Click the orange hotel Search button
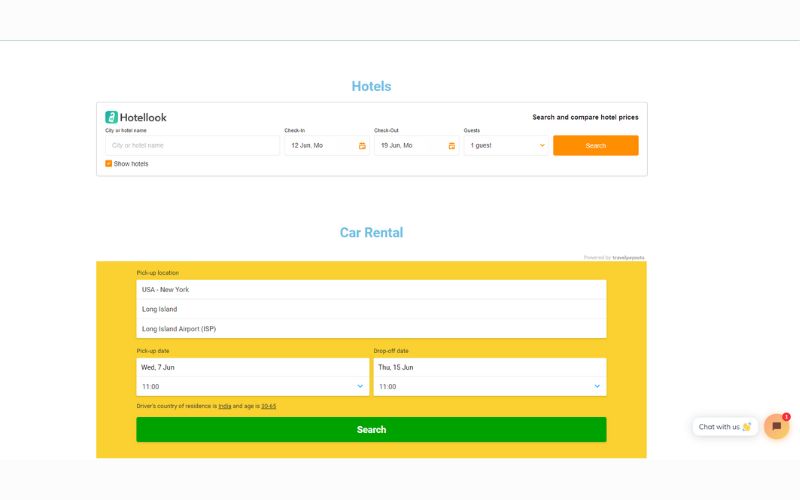 pos(595,145)
